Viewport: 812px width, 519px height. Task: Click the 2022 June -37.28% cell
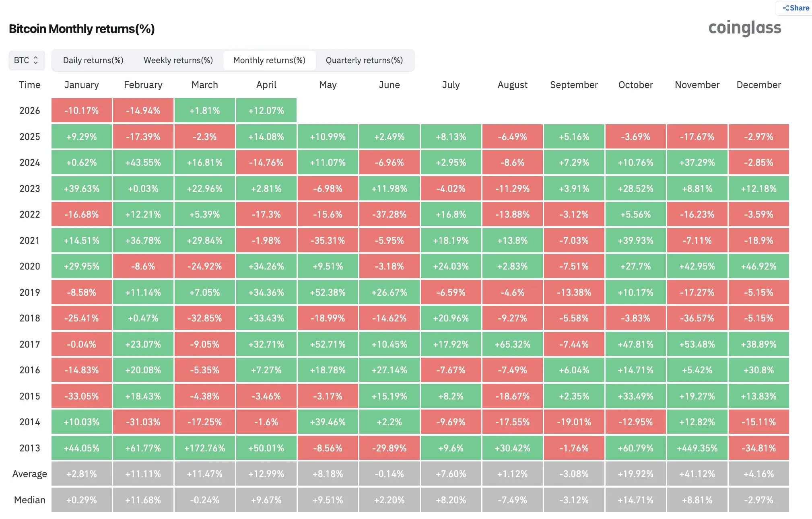[390, 214]
